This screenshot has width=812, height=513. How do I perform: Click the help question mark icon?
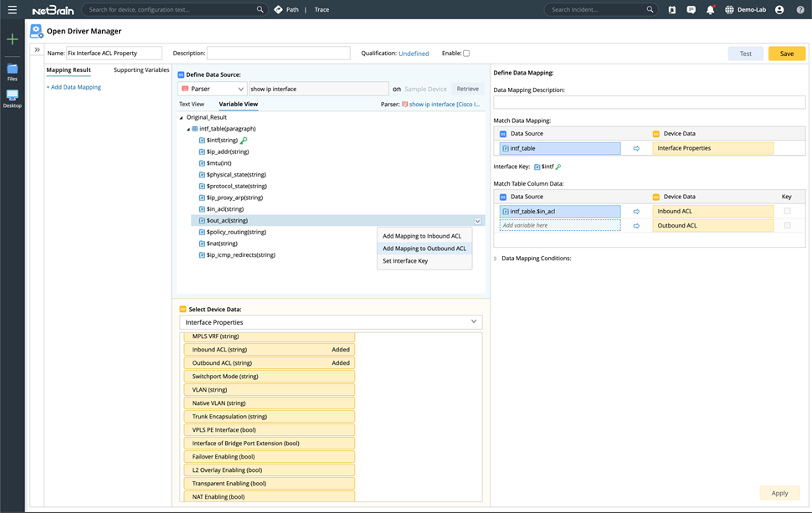click(800, 10)
